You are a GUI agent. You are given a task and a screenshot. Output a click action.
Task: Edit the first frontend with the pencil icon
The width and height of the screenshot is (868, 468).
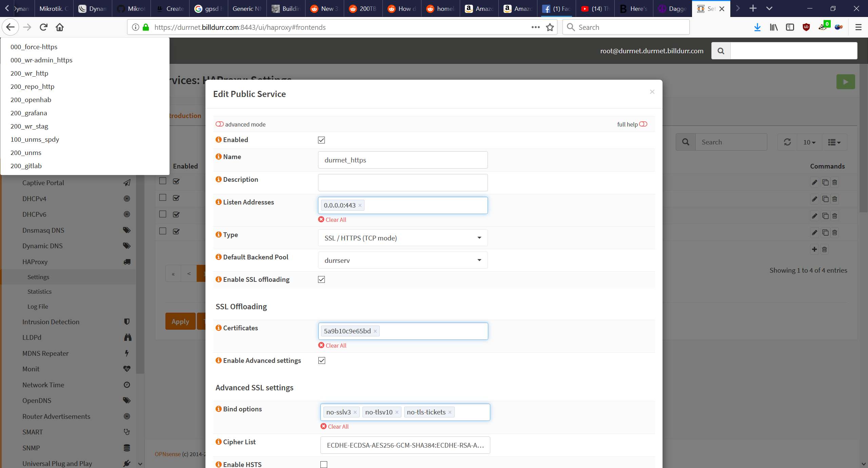pos(814,182)
